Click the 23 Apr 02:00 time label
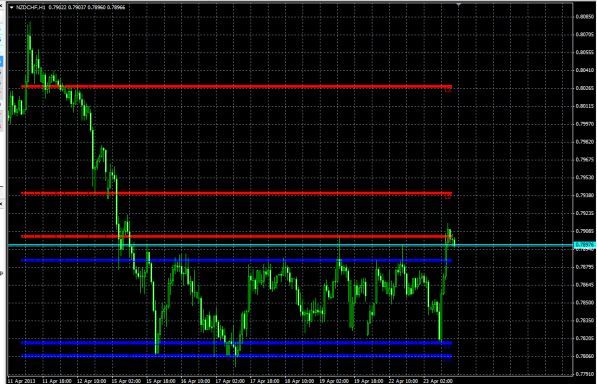The image size is (597, 384). pos(438,381)
